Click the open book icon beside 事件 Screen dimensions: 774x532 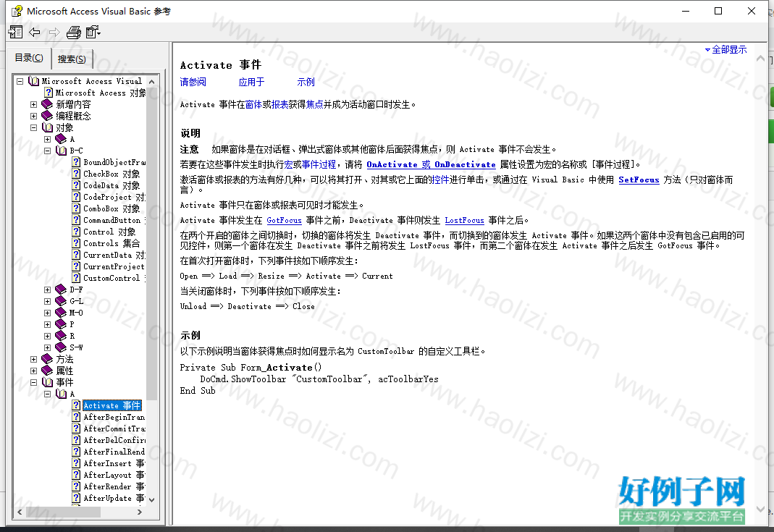click(x=47, y=382)
